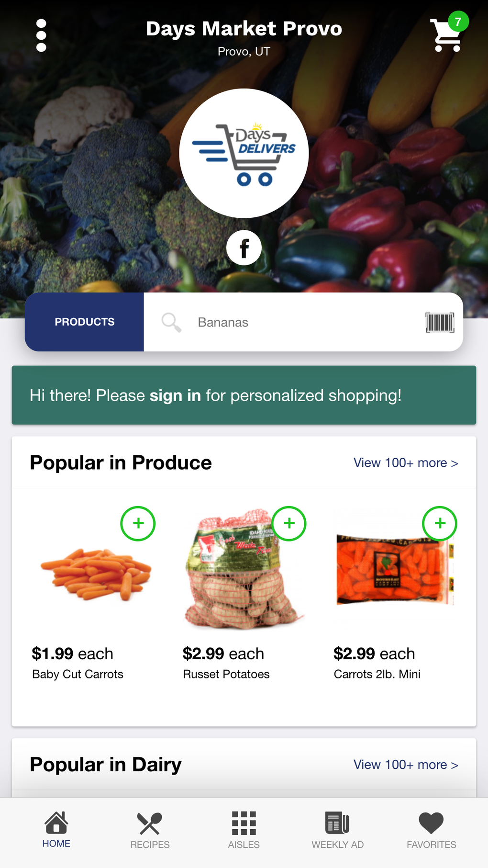Viewport: 488px width, 868px height.
Task: Expand Produce with View 100+ more
Action: [406, 463]
